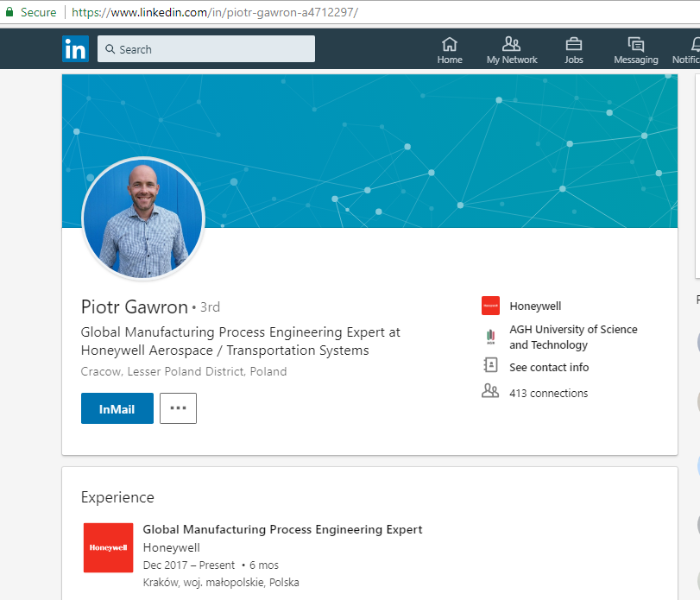The height and width of the screenshot is (600, 700).
Task: Click the search magnifier icon
Action: tap(110, 49)
